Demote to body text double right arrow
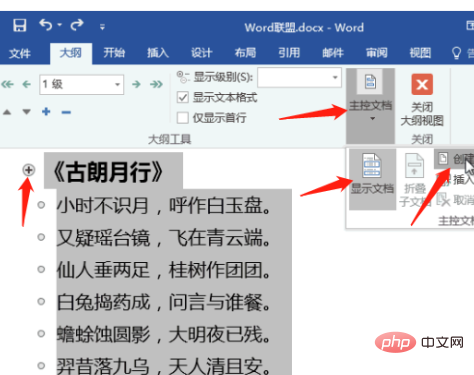Screen dimensions: 474x375 tap(156, 84)
